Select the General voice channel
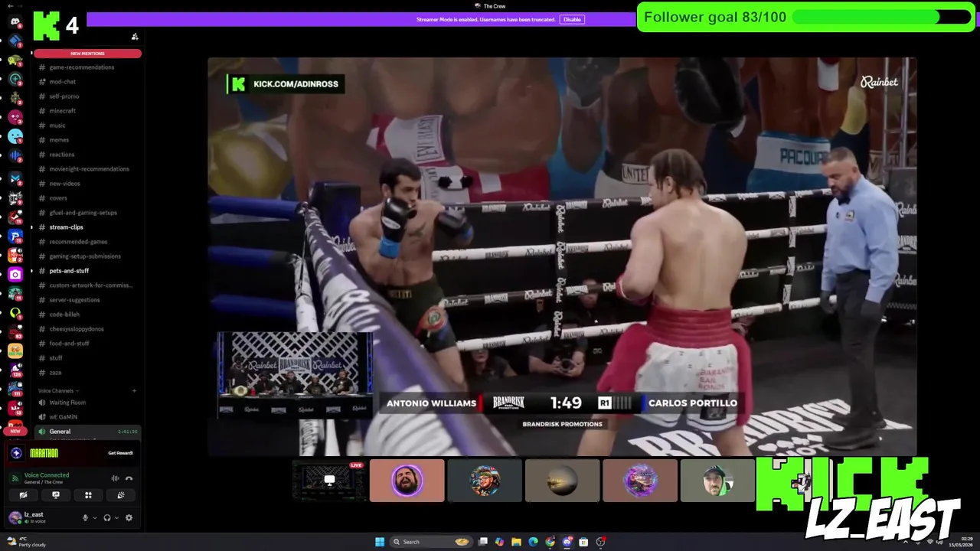This screenshot has height=551, width=980. (86, 432)
